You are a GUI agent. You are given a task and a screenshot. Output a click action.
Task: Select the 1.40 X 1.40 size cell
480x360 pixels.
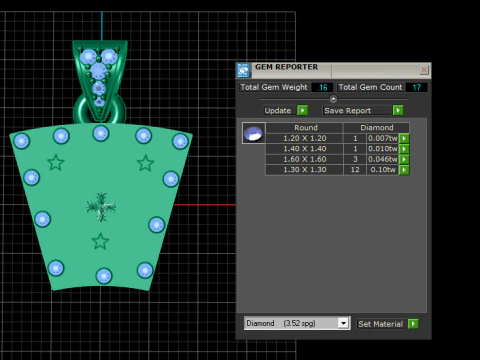(305, 149)
